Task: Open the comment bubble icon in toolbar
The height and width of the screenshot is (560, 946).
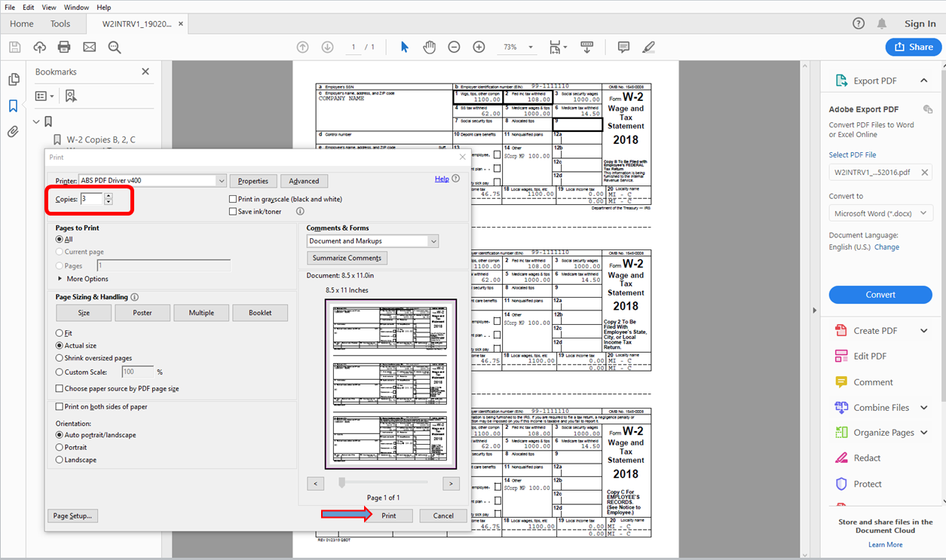Action: tap(623, 46)
